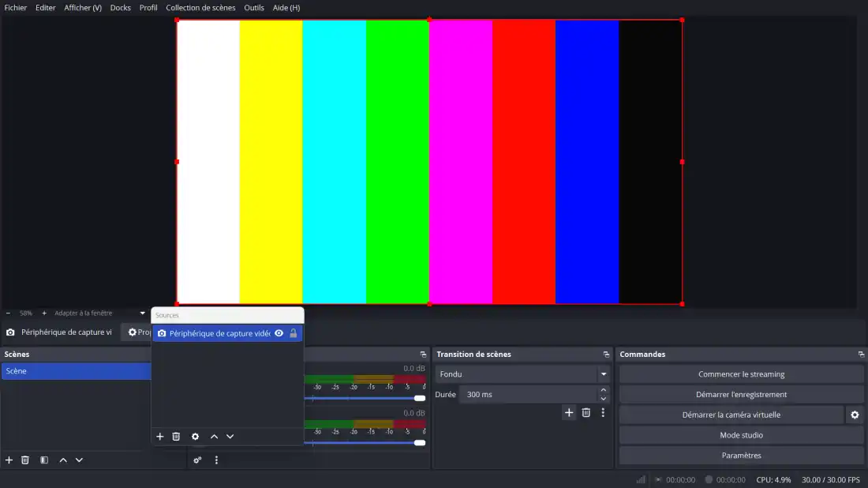Open virtual camera settings gear
The height and width of the screenshot is (488, 868).
pyautogui.click(x=854, y=415)
